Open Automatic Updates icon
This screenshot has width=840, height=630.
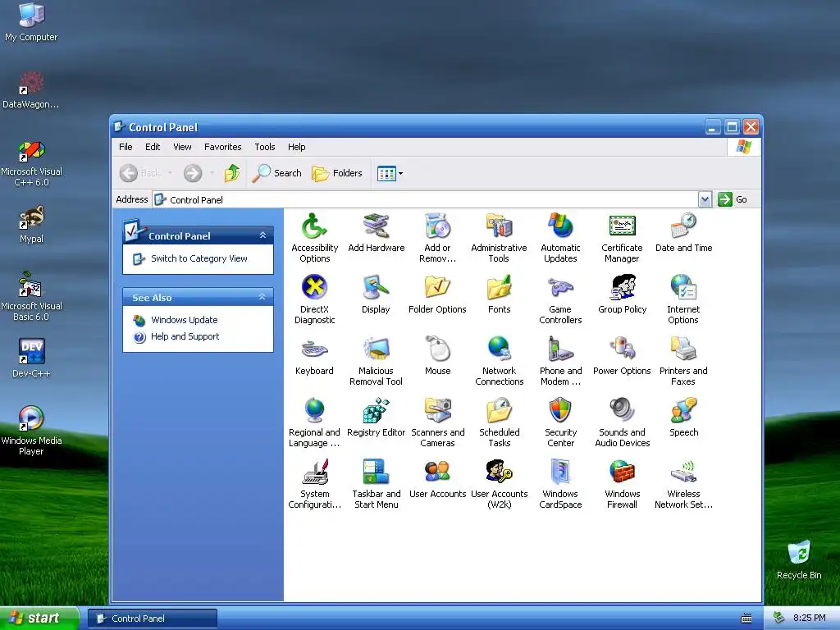(x=560, y=226)
